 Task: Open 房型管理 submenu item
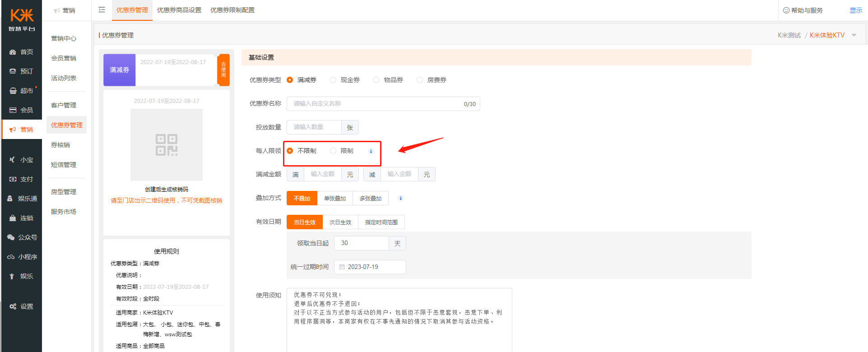[64, 192]
